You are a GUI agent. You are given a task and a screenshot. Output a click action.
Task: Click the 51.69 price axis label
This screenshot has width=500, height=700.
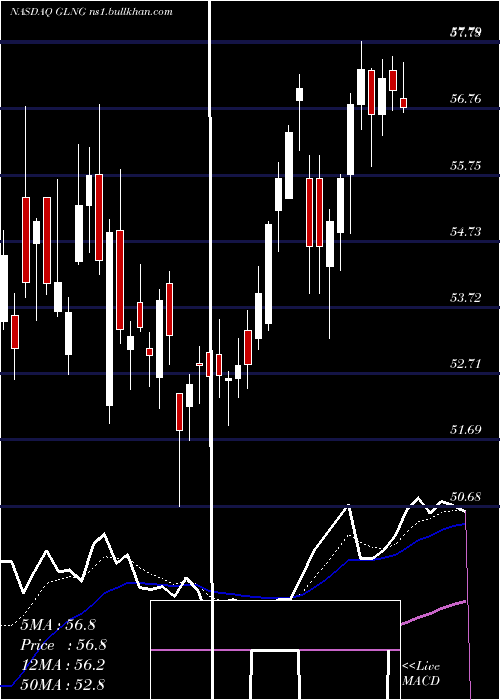tap(466, 430)
